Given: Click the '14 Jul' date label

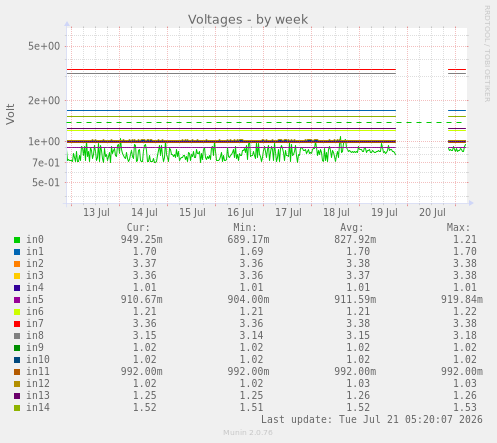Looking at the screenshot, I should [x=144, y=212].
